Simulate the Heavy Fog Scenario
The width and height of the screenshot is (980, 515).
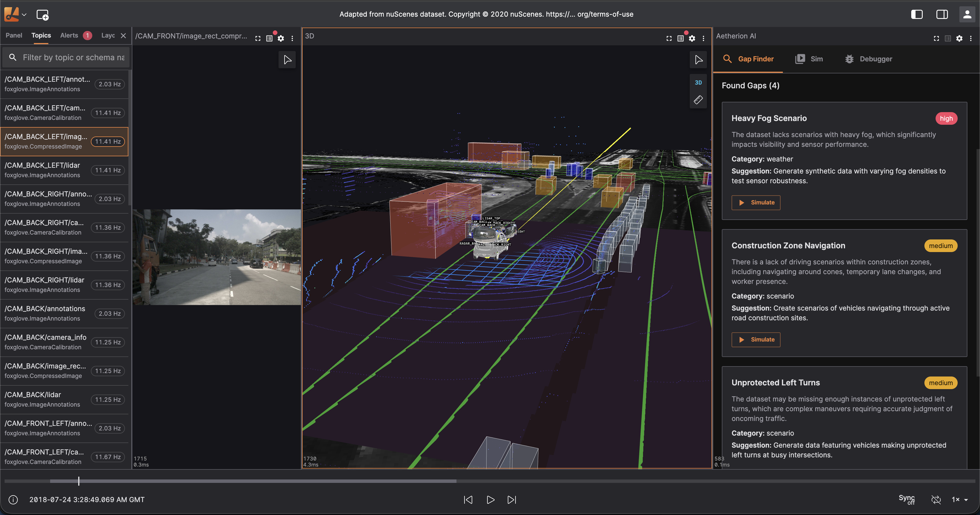756,202
